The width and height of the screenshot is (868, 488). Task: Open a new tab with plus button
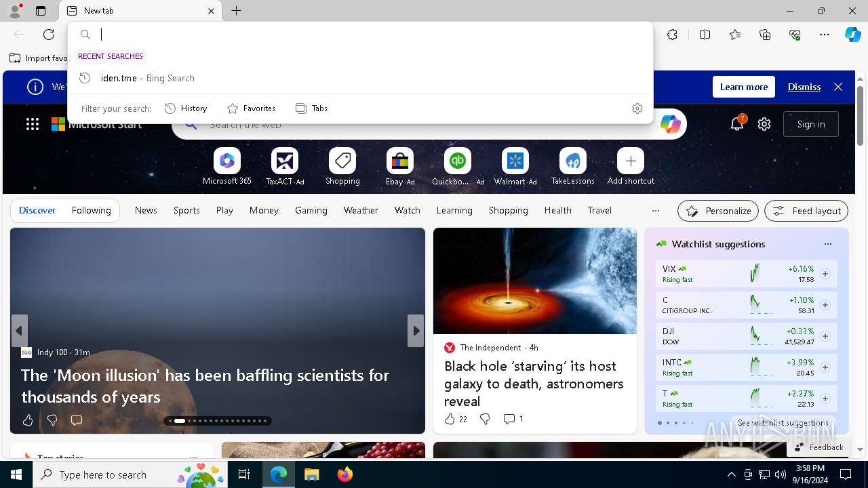pyautogui.click(x=236, y=11)
